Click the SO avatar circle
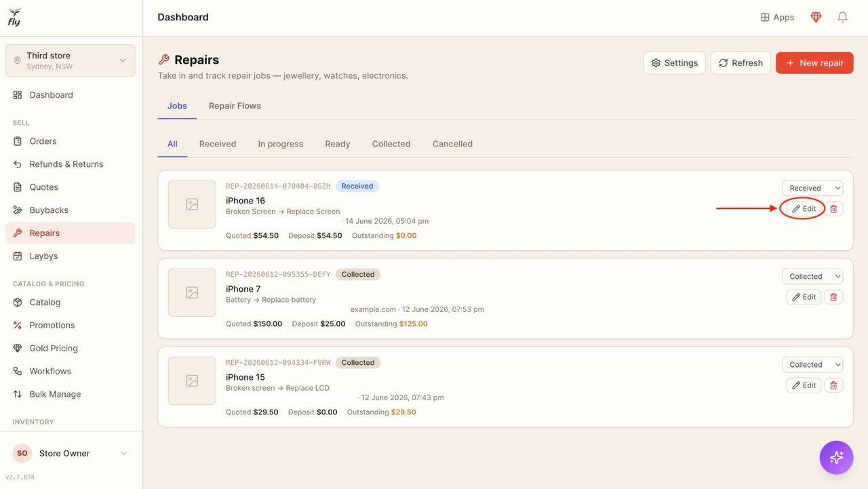The image size is (868, 489). [22, 453]
